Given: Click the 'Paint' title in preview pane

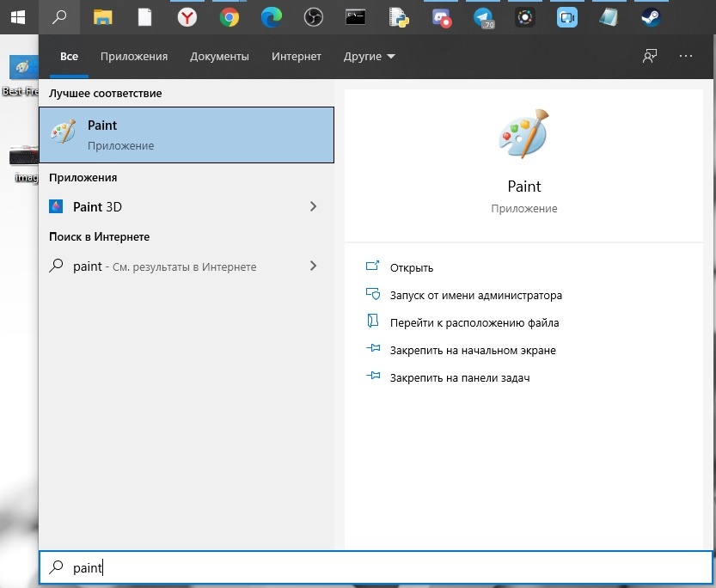Looking at the screenshot, I should click(x=524, y=187).
